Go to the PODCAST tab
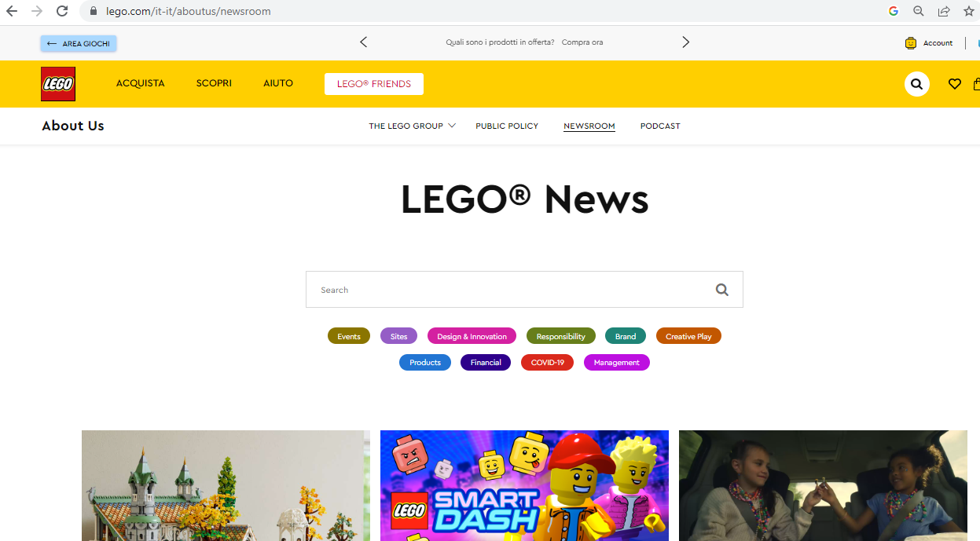The height and width of the screenshot is (541, 980). [x=660, y=126]
